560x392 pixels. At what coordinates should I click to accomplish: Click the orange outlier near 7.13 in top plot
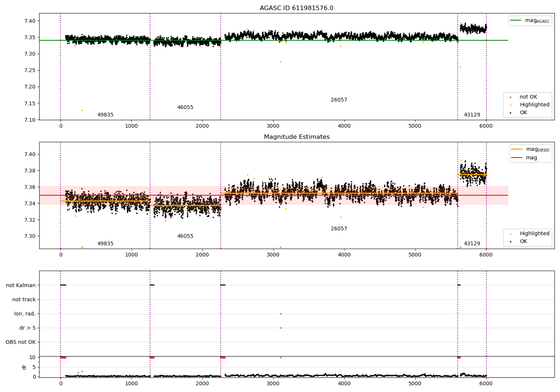pyautogui.click(x=82, y=110)
